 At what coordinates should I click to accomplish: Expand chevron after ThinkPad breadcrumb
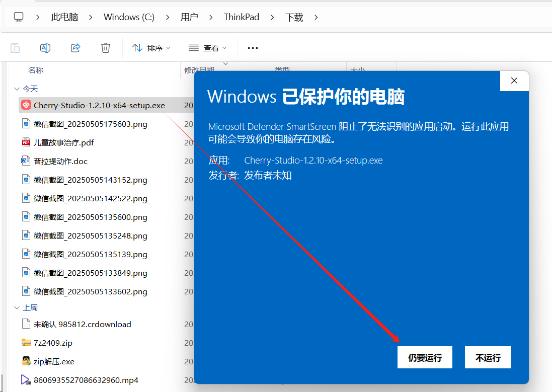(x=272, y=17)
